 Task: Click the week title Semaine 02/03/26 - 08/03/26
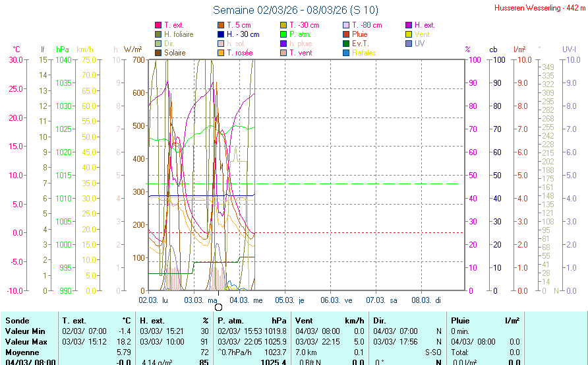point(295,10)
